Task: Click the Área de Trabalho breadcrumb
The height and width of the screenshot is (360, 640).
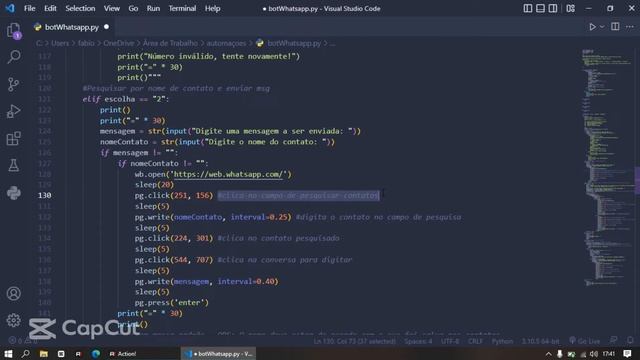Action: [x=170, y=43]
